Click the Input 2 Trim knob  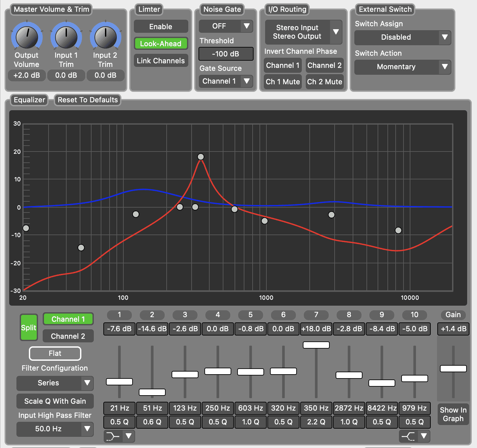[106, 37]
